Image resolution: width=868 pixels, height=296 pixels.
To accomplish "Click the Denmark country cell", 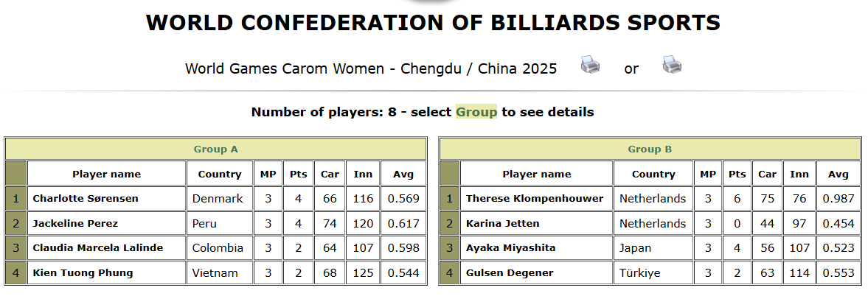I will tap(216, 198).
